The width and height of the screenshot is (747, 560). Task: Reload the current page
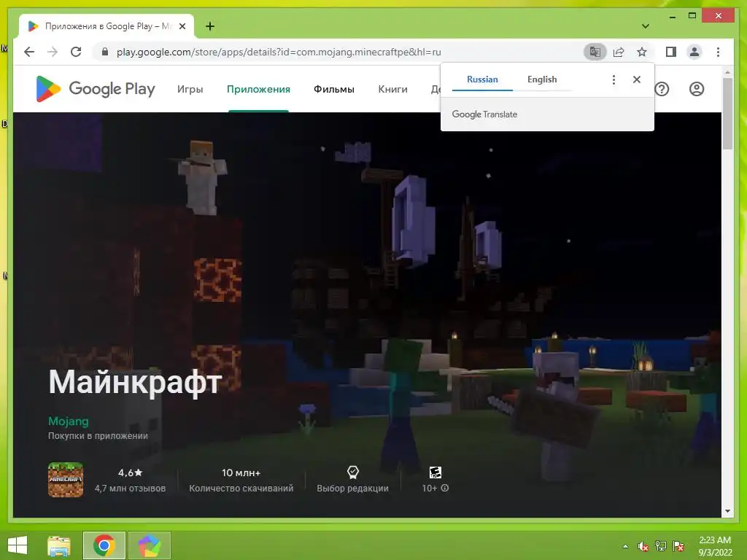[76, 52]
